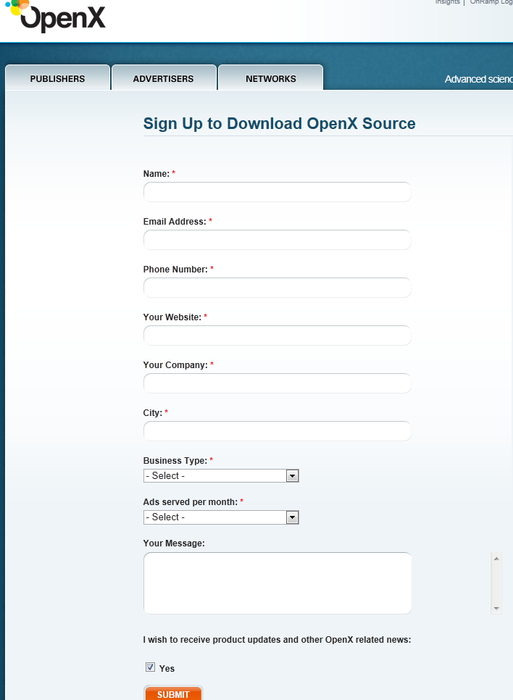The image size is (513, 700).
Task: Click the message scrollbar down arrow
Action: (x=496, y=608)
